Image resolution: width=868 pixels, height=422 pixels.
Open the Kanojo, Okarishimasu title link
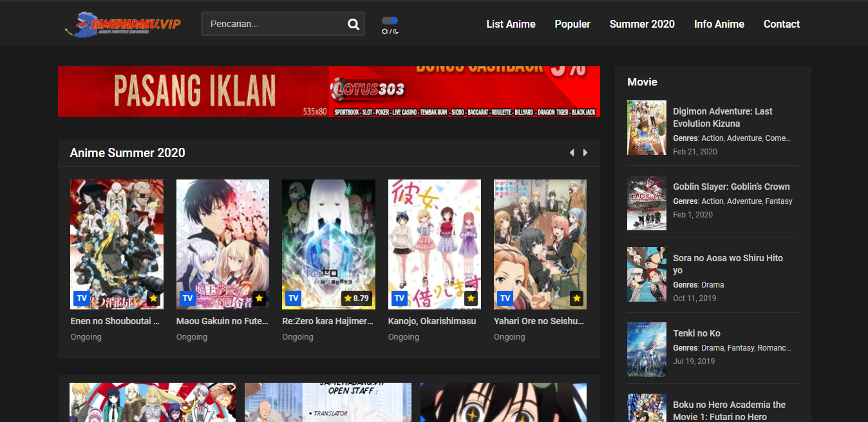pos(432,320)
